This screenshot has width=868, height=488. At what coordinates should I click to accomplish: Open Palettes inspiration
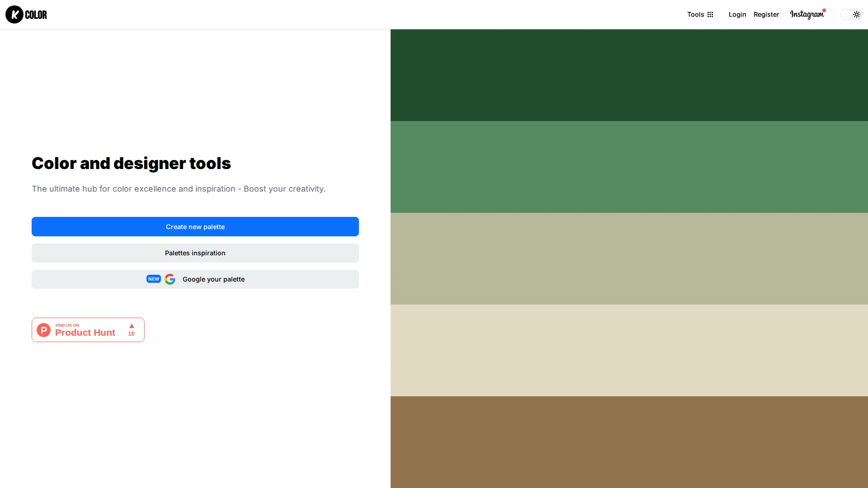point(195,253)
